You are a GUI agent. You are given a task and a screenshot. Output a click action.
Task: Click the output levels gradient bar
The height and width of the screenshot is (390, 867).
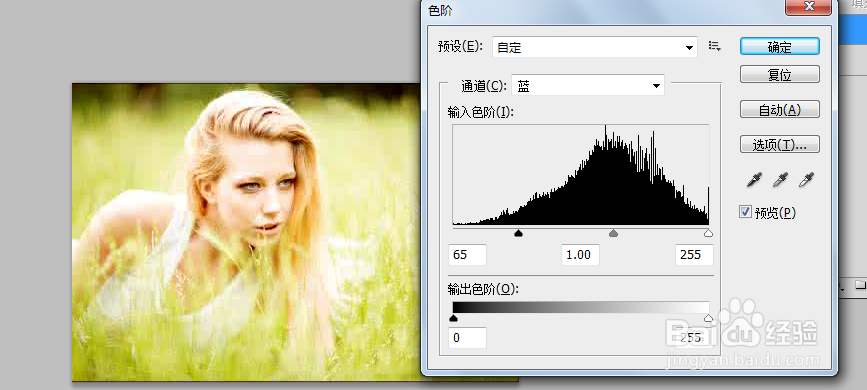(581, 308)
